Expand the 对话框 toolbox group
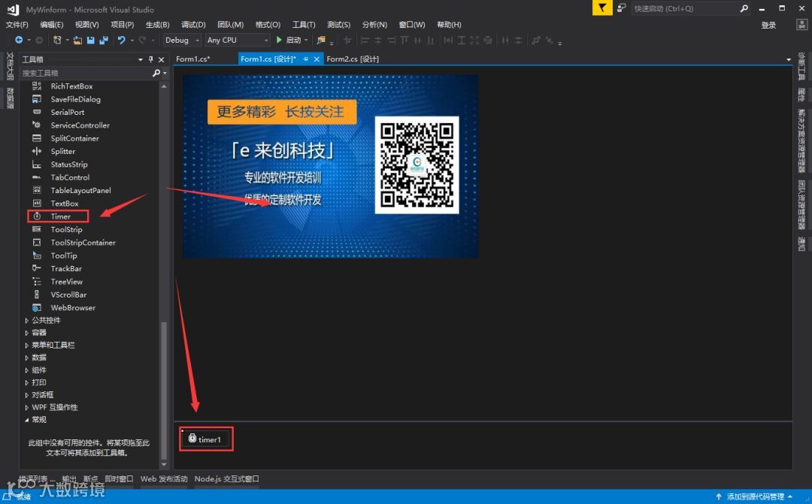812x504 pixels. (26, 395)
